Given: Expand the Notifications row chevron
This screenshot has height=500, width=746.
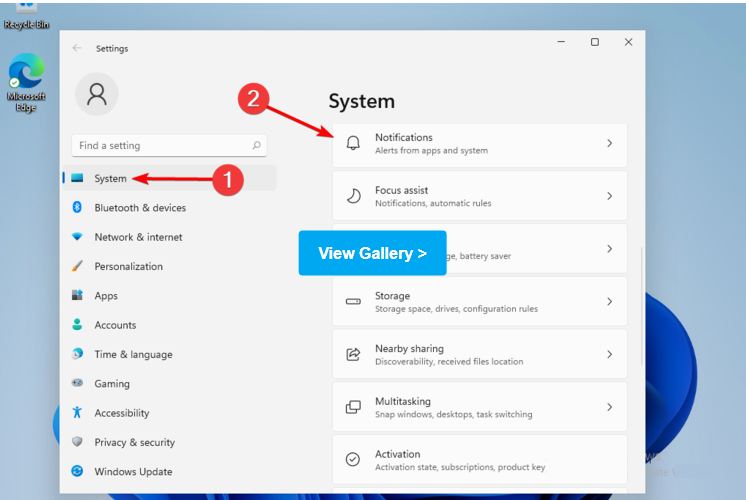Looking at the screenshot, I should pyautogui.click(x=609, y=143).
